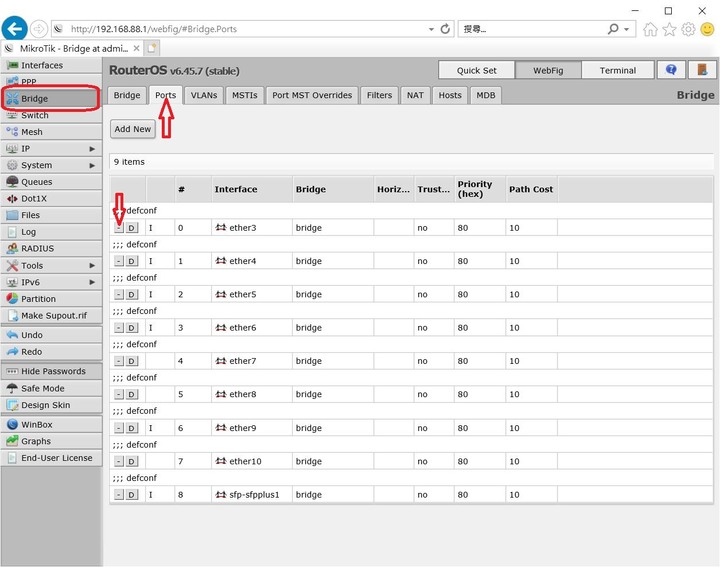Click the Quick Set button
This screenshot has width=720, height=567.
point(477,70)
